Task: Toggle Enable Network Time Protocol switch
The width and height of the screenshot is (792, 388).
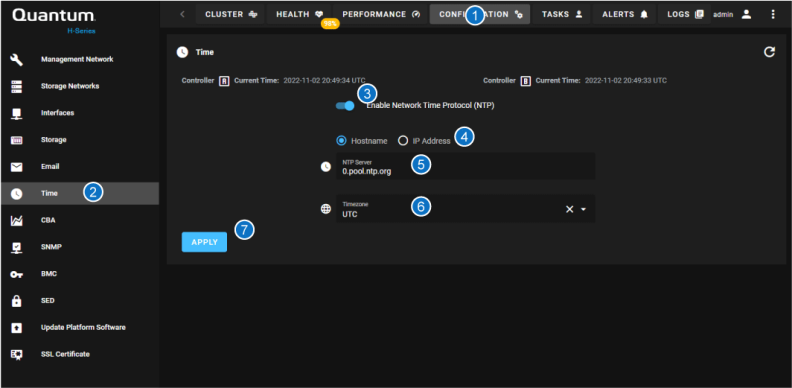Action: [345, 106]
